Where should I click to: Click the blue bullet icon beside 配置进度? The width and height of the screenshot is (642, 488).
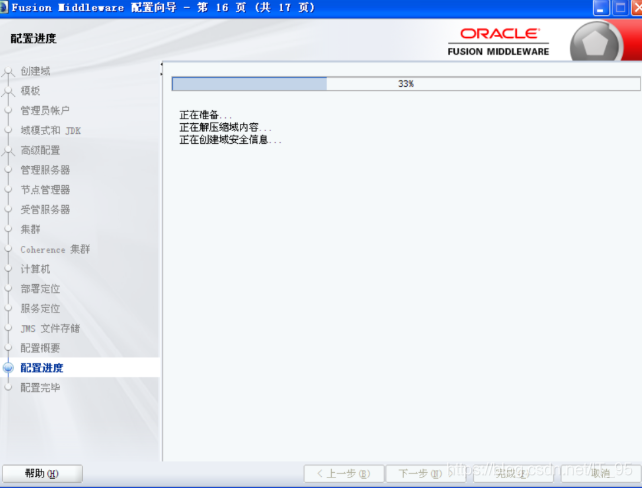coord(8,368)
